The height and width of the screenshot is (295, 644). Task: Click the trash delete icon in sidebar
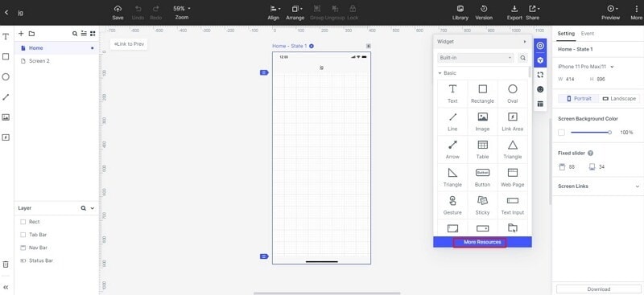pyautogui.click(x=6, y=264)
